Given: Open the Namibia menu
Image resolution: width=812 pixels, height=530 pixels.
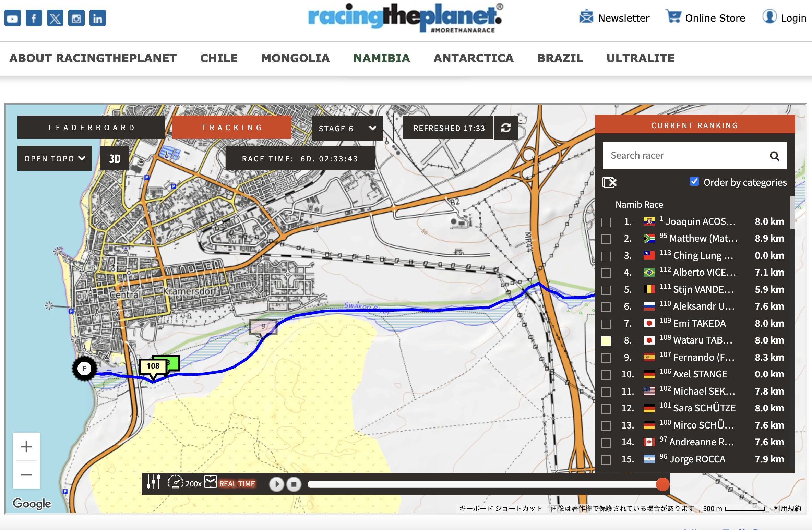Looking at the screenshot, I should (382, 58).
